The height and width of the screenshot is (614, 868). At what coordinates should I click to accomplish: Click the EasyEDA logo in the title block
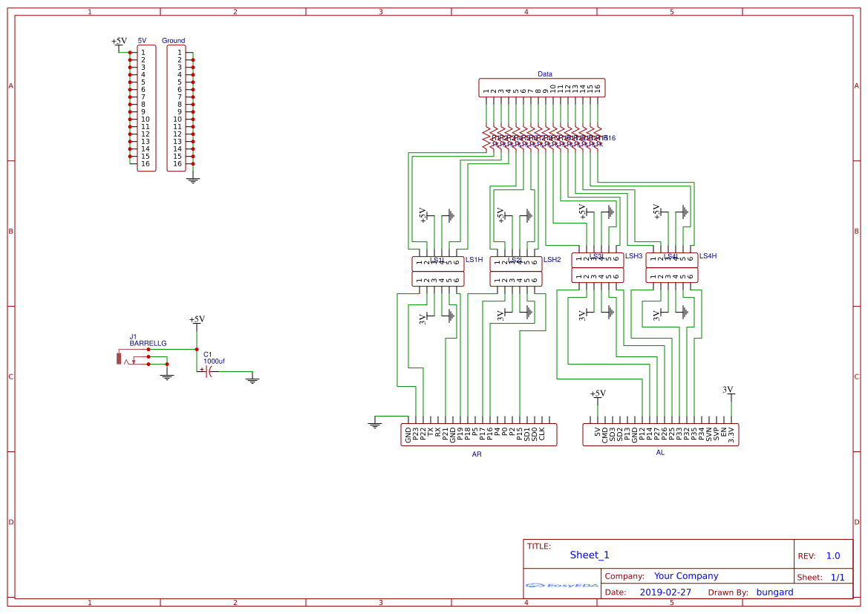(561, 587)
